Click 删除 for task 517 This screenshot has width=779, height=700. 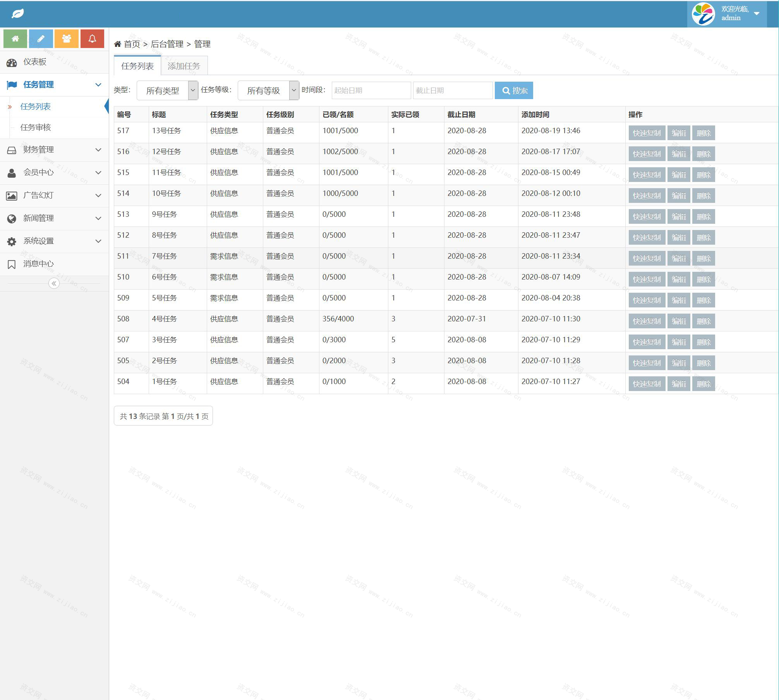tap(704, 133)
